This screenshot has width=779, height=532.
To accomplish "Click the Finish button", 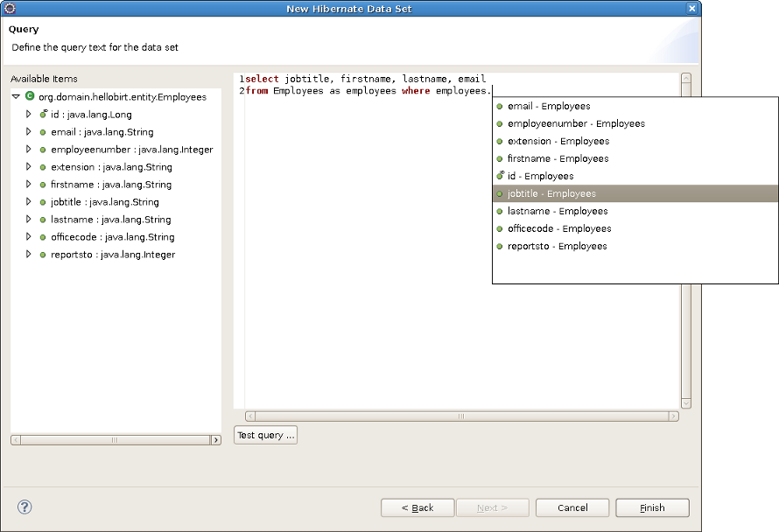I will [x=652, y=507].
